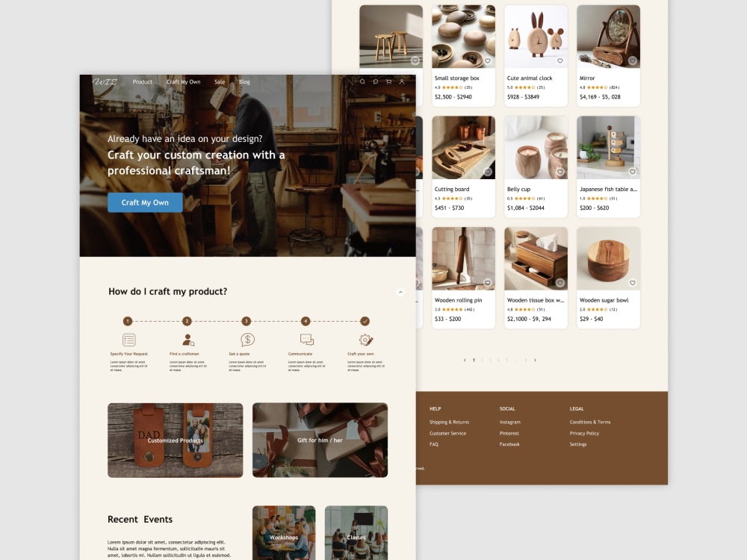Open the Workshops event card
This screenshot has height=560, width=747.
(x=284, y=533)
